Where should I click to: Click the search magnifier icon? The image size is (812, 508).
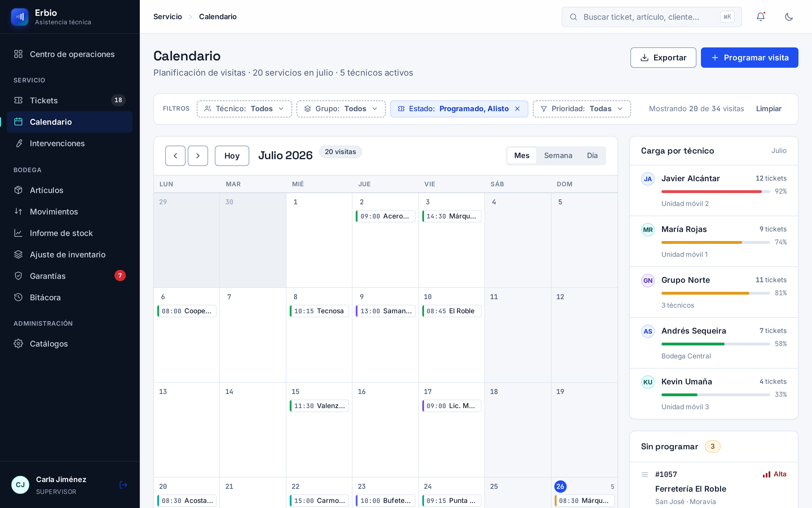click(x=573, y=17)
